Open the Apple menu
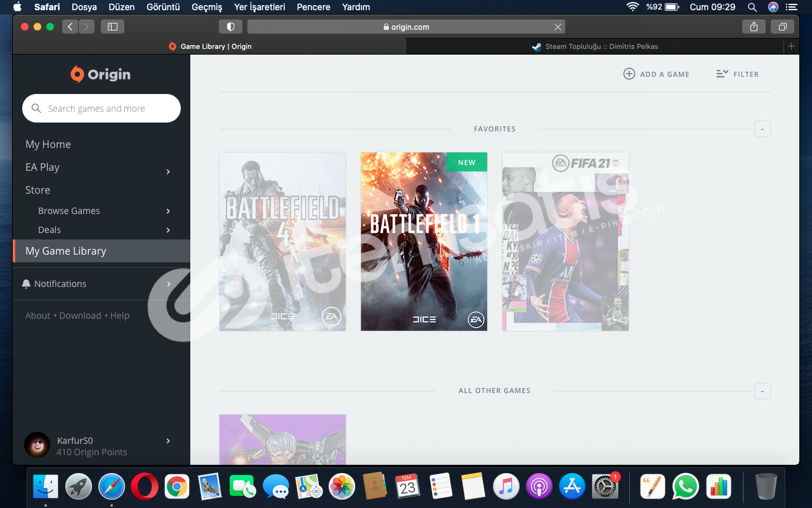Viewport: 812px width, 508px height. pos(17,7)
